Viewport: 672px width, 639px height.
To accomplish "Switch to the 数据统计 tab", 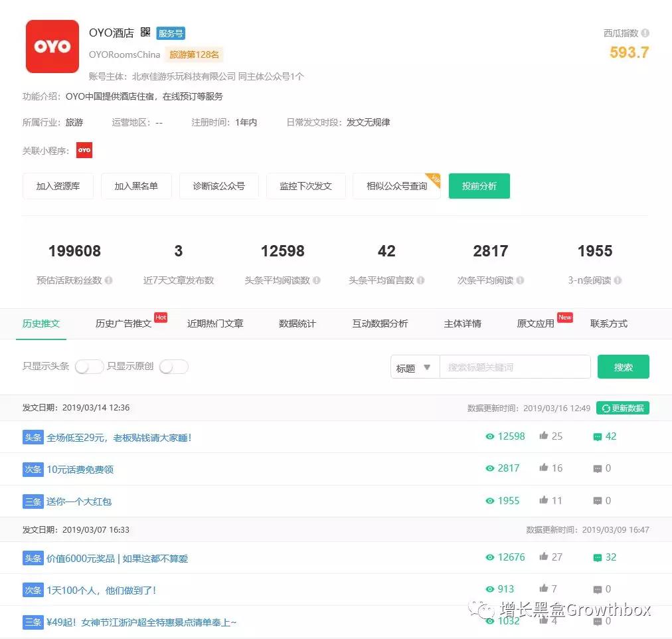I will pos(297,323).
